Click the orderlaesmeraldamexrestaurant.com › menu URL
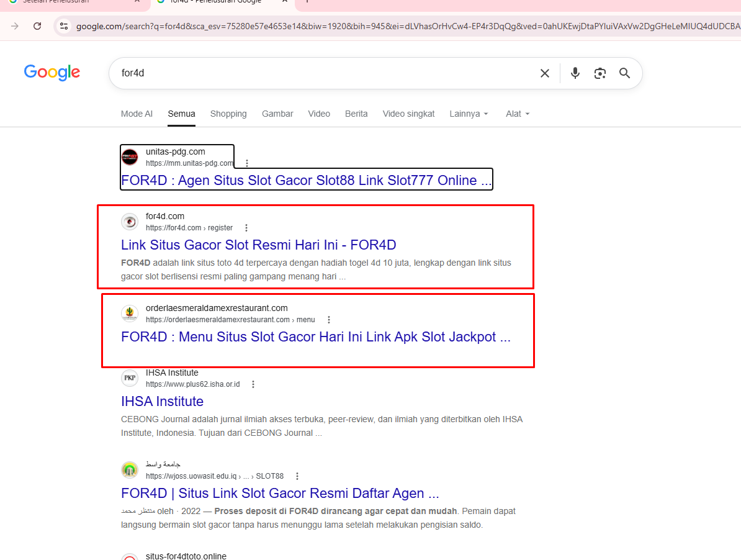741x560 pixels. click(230, 320)
